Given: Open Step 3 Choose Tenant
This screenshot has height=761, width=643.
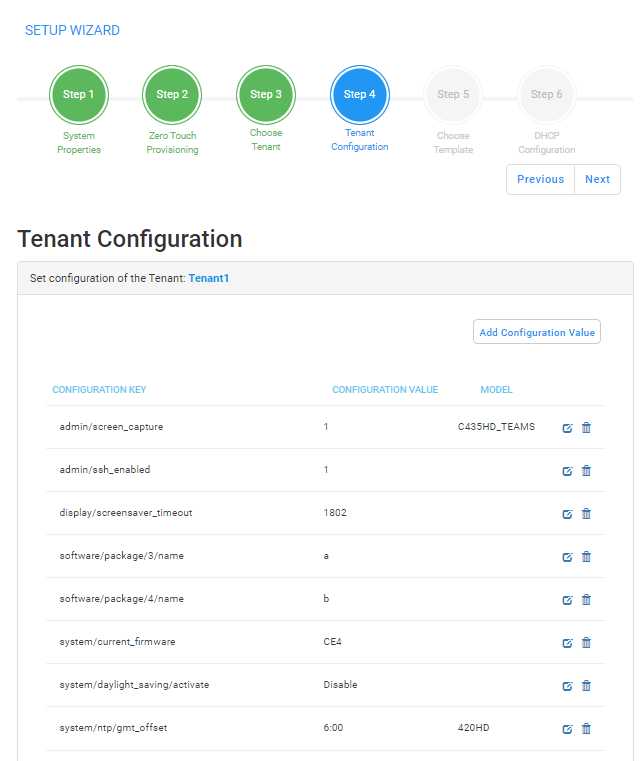Looking at the screenshot, I should tap(266, 95).
